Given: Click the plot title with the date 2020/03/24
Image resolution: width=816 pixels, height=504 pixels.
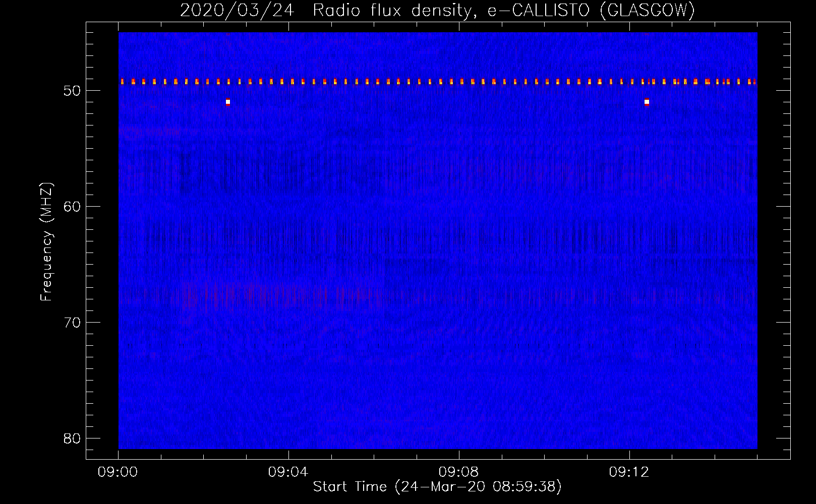Looking at the screenshot, I should [437, 10].
